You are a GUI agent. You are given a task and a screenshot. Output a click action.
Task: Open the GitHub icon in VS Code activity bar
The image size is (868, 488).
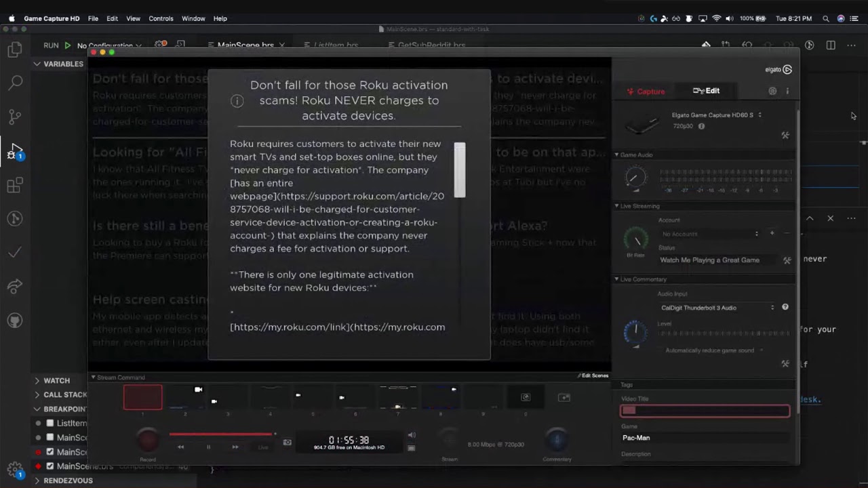point(15,320)
